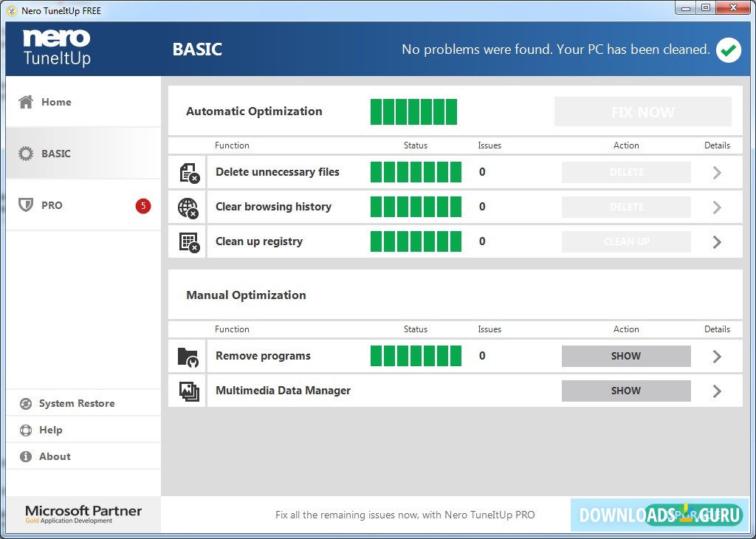
Task: Click the Multimedia Data Manager icon
Action: [x=189, y=391]
